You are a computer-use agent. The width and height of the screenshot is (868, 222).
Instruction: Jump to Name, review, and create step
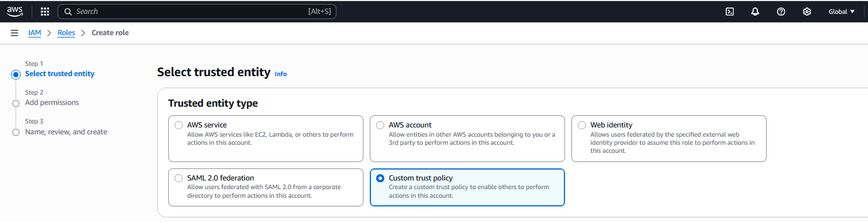tap(66, 132)
